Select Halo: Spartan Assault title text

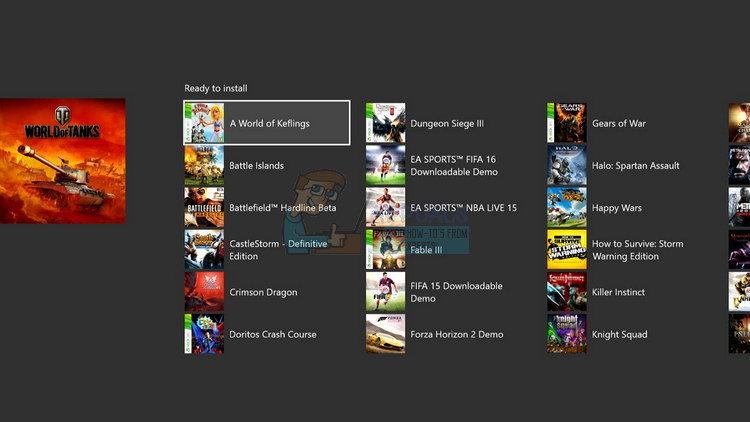tap(636, 166)
